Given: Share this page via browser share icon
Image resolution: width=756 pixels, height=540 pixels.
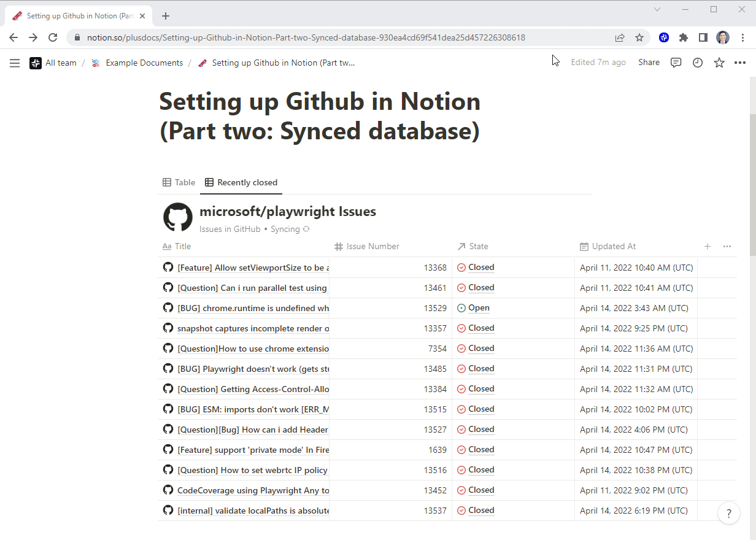Looking at the screenshot, I should tap(620, 37).
